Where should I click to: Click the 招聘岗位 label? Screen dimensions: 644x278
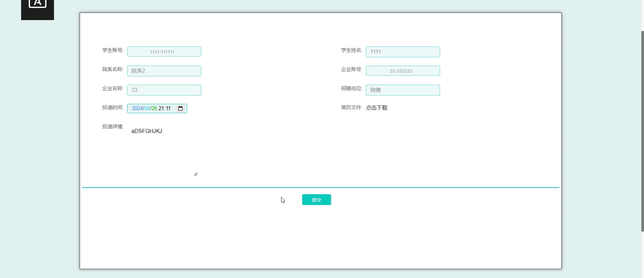point(352,88)
